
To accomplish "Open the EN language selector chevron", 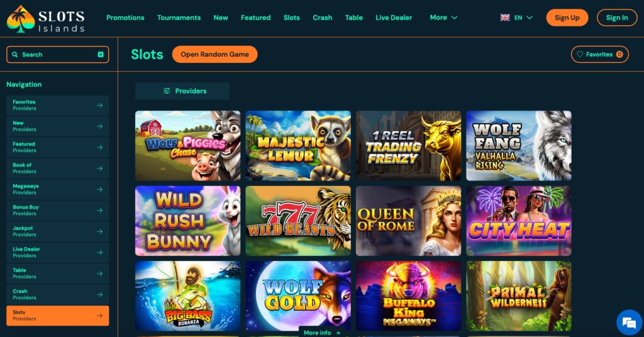I will pyautogui.click(x=530, y=18).
